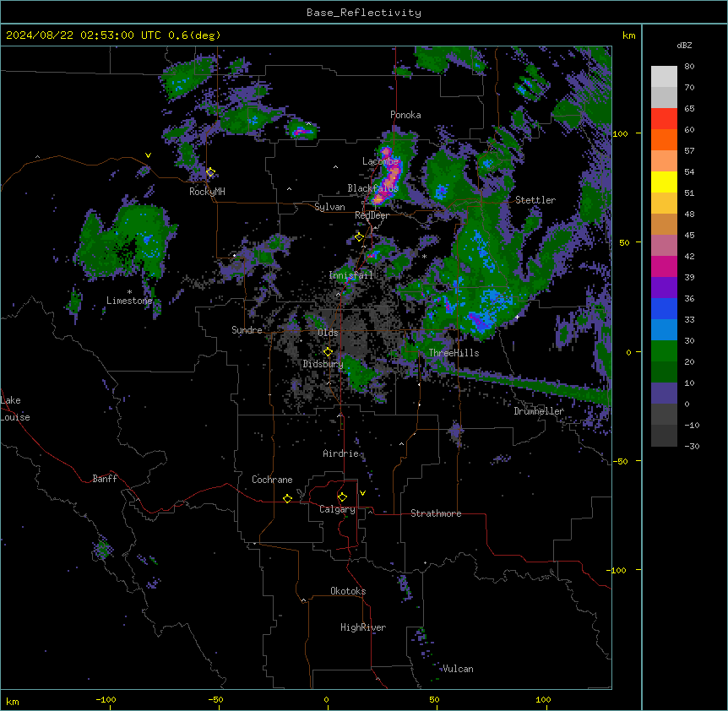Click the 57 value in the dBZ legend
Viewport: 728px width, 711px height.
point(689,151)
